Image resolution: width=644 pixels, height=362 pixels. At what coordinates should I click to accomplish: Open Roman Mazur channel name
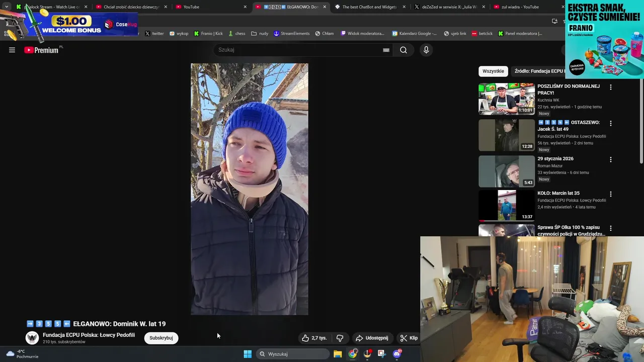550,165
